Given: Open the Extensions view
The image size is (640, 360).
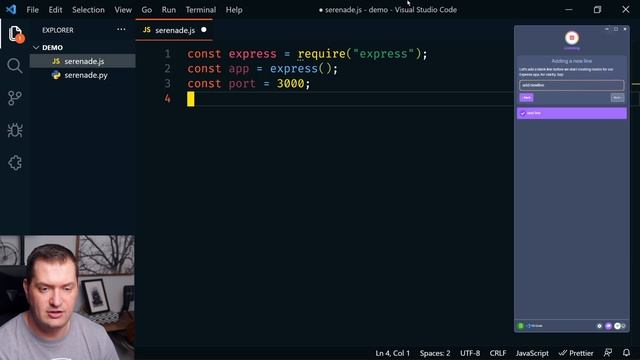Looking at the screenshot, I should pyautogui.click(x=15, y=163).
